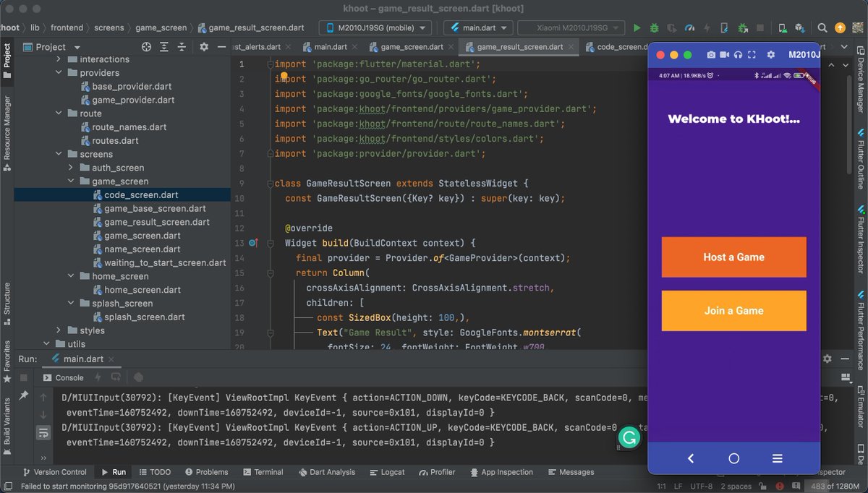Open the Flutter performance profiler gauge icon

pos(689,28)
